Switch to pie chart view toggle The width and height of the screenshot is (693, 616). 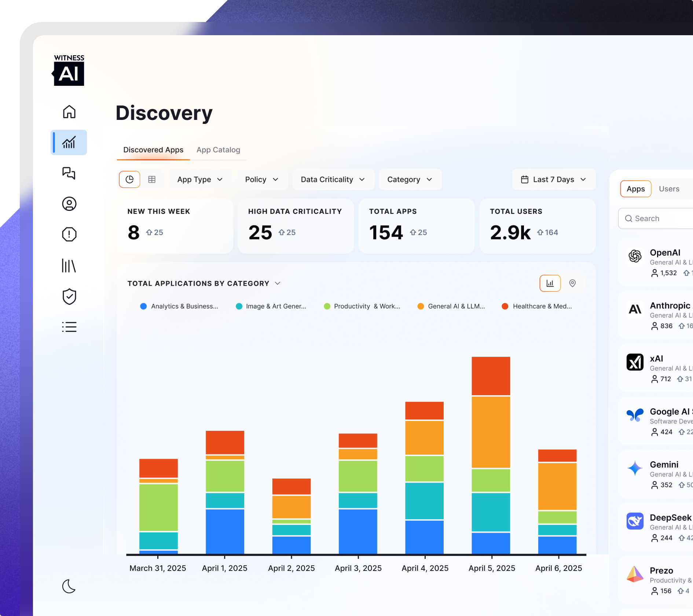pos(129,179)
